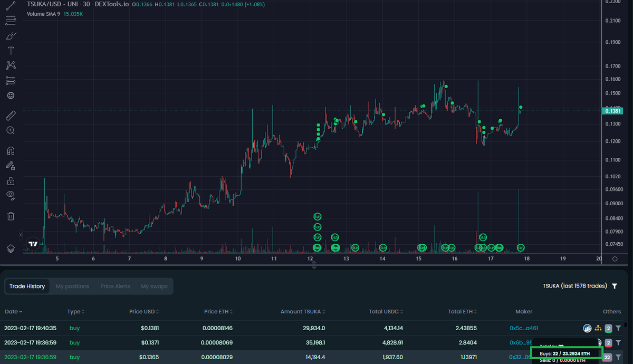633x364 pixels.
Task: Open the emoji icons tool
Action: (11, 95)
